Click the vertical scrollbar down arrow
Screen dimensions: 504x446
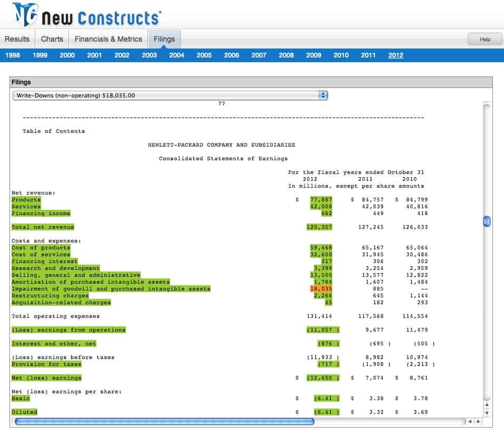[487, 413]
